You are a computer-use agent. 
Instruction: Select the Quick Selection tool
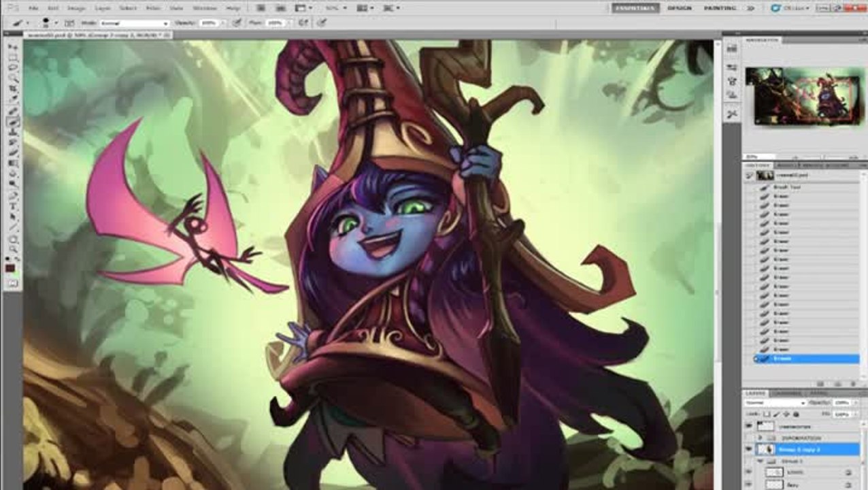[13, 78]
